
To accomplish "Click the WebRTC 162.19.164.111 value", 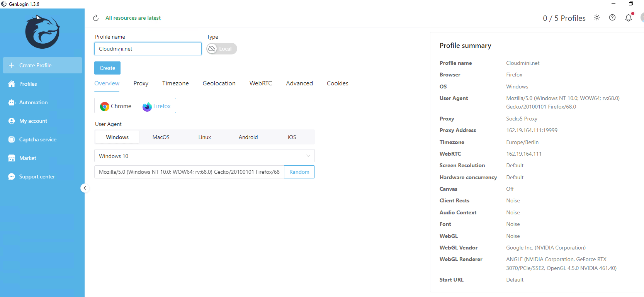I will pyautogui.click(x=524, y=154).
